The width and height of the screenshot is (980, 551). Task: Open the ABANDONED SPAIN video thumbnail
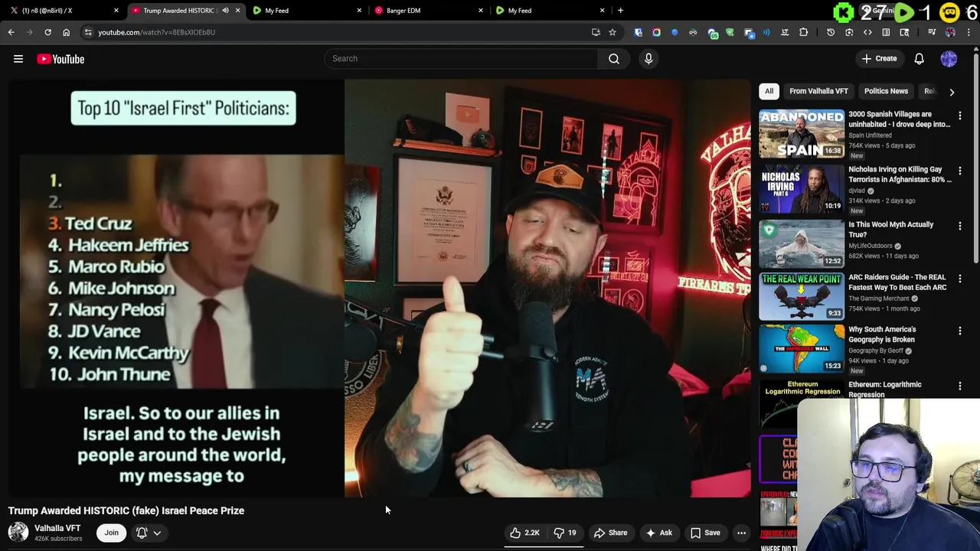pos(801,133)
